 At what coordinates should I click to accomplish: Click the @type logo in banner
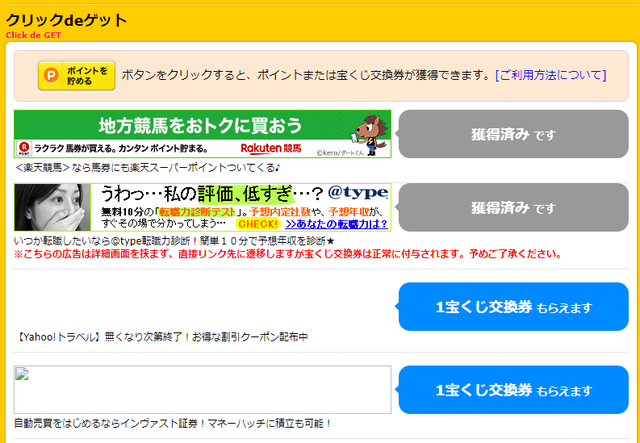[x=358, y=192]
